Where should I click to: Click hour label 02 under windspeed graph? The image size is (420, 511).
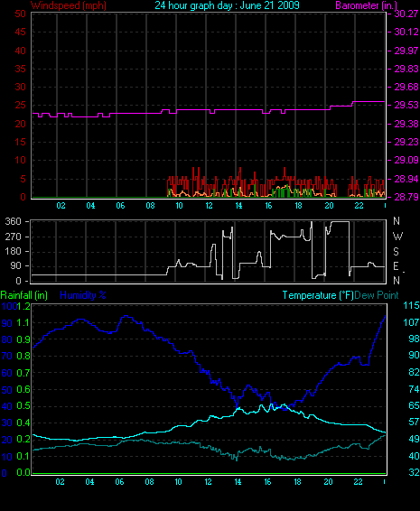pos(61,206)
